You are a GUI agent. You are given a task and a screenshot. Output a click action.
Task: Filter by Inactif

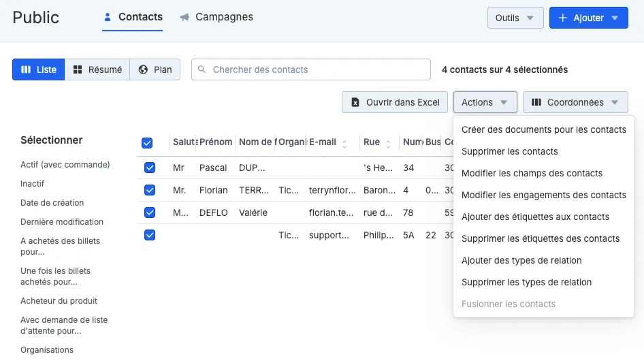pos(33,183)
